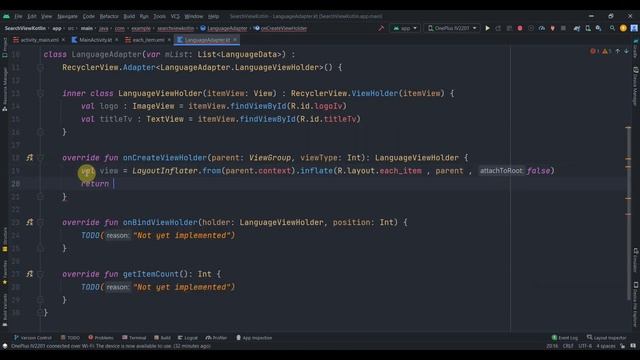Collapse the getItemCount function fold marker

point(40,274)
